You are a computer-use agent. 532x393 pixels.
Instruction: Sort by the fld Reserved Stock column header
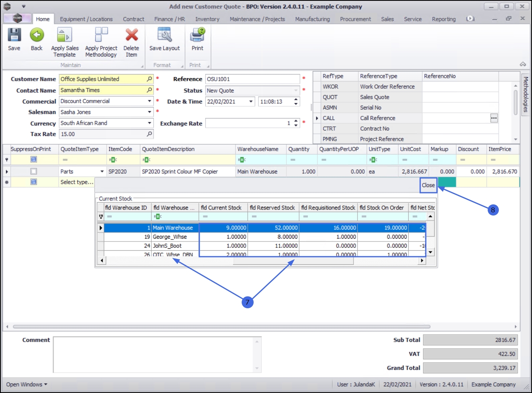273,207
